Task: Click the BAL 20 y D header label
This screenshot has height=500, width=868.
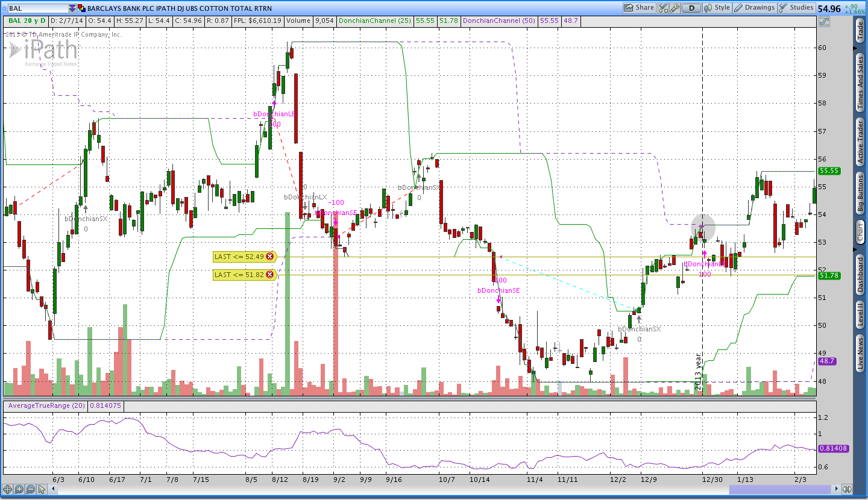Action: pyautogui.click(x=27, y=20)
